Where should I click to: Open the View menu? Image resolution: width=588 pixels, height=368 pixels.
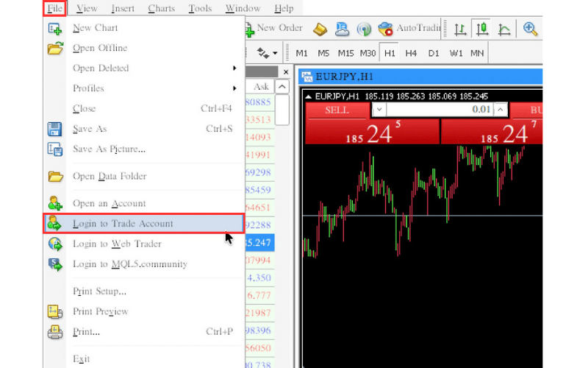pyautogui.click(x=87, y=8)
